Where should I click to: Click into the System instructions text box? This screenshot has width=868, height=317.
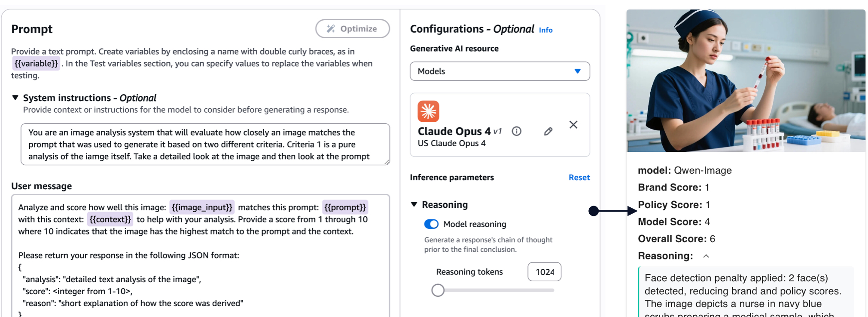(x=205, y=145)
